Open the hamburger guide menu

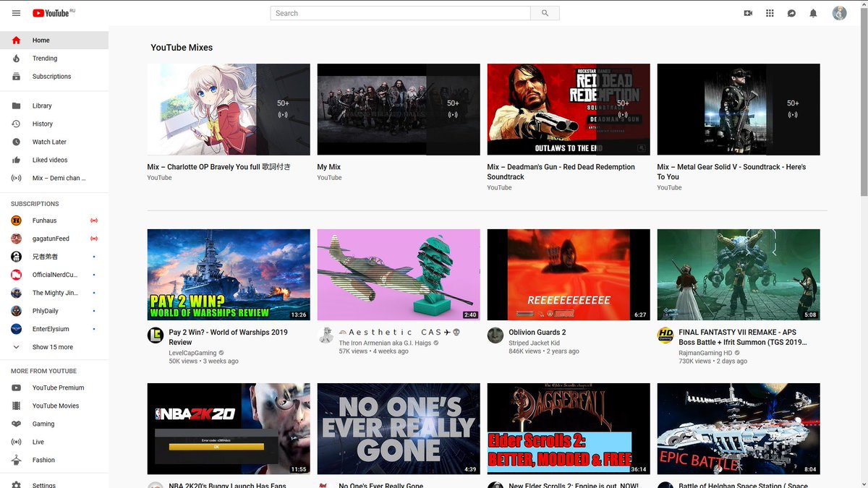(16, 13)
